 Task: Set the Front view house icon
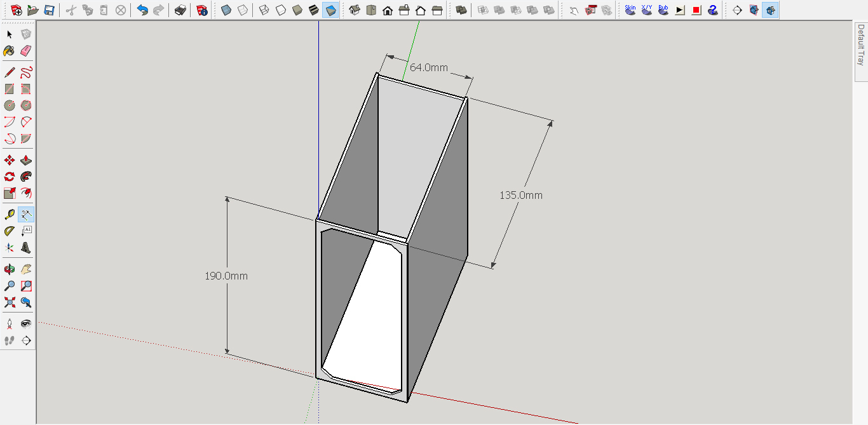tap(388, 10)
